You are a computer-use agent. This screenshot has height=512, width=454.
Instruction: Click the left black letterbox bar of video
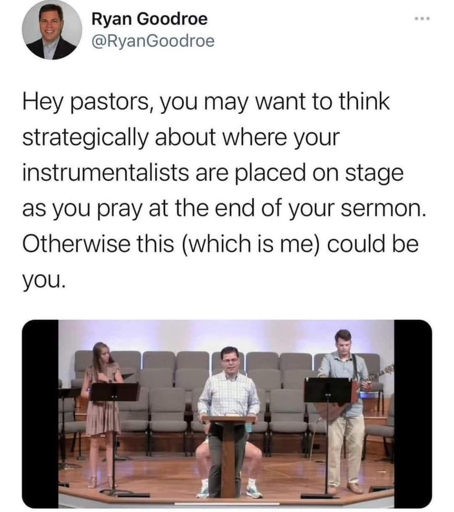pyautogui.click(x=40, y=414)
